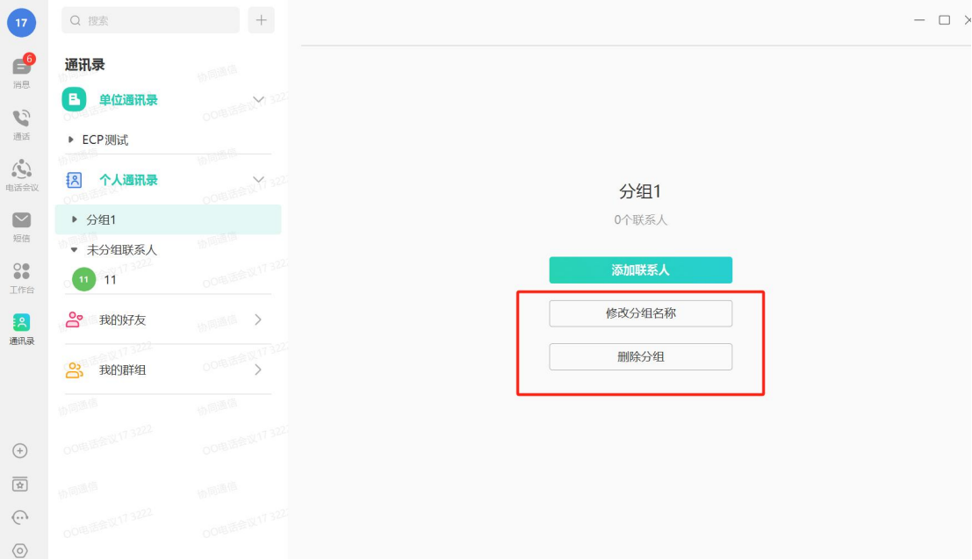This screenshot has height=560, width=972.
Task: Expand the 分组1 group
Action: tap(74, 219)
